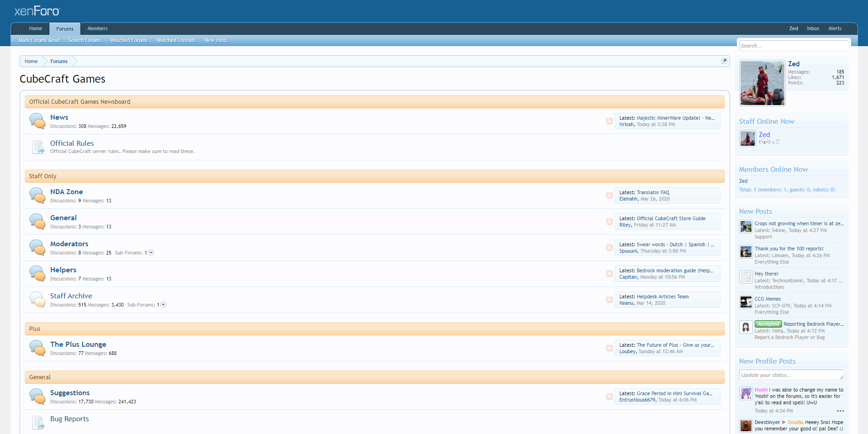The height and width of the screenshot is (434, 868).
Task: Open the News forum speech bubble icon
Action: tap(37, 121)
